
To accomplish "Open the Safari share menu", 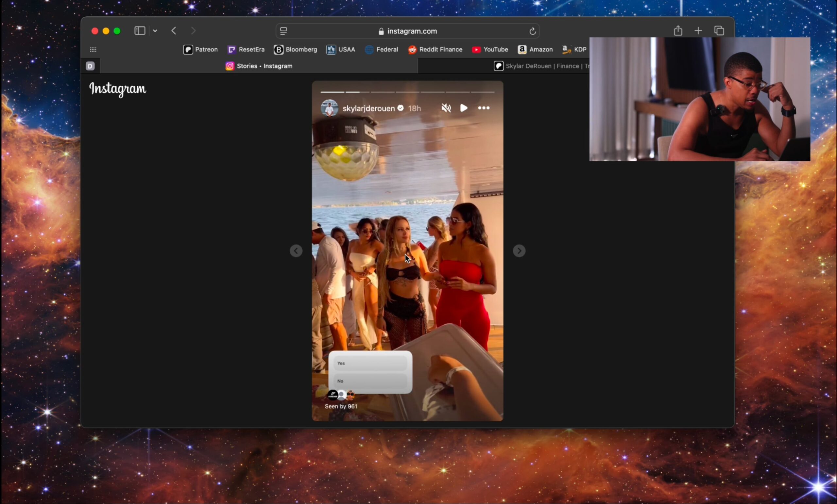I will pos(678,31).
